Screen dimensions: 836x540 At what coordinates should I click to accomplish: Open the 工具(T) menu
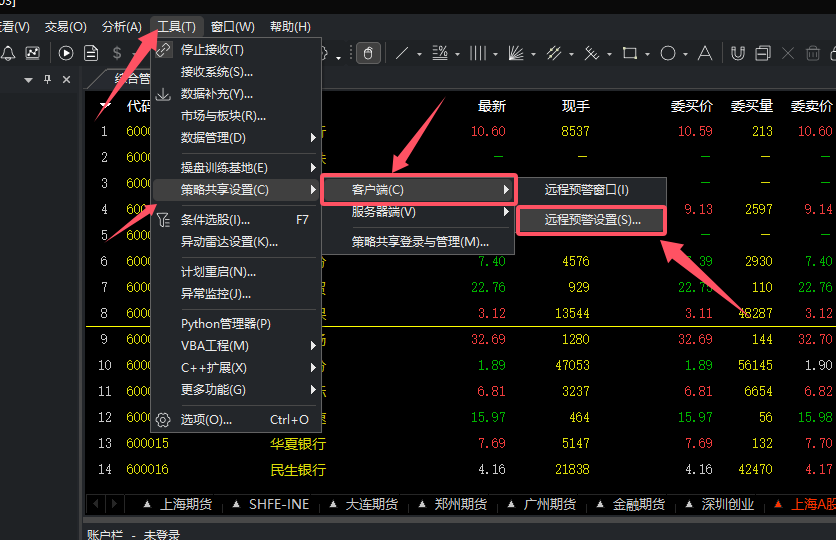[176, 26]
